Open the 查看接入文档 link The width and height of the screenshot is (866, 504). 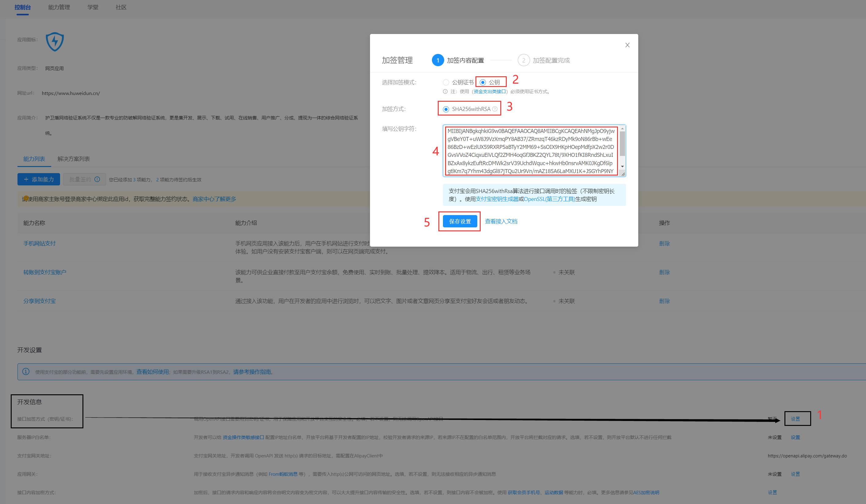pyautogui.click(x=501, y=221)
